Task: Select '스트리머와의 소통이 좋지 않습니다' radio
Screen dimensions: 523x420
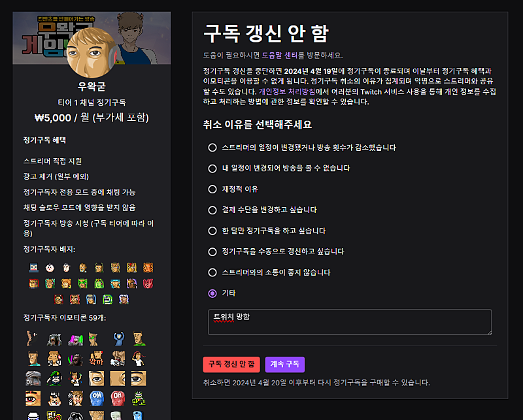Action: 212,272
